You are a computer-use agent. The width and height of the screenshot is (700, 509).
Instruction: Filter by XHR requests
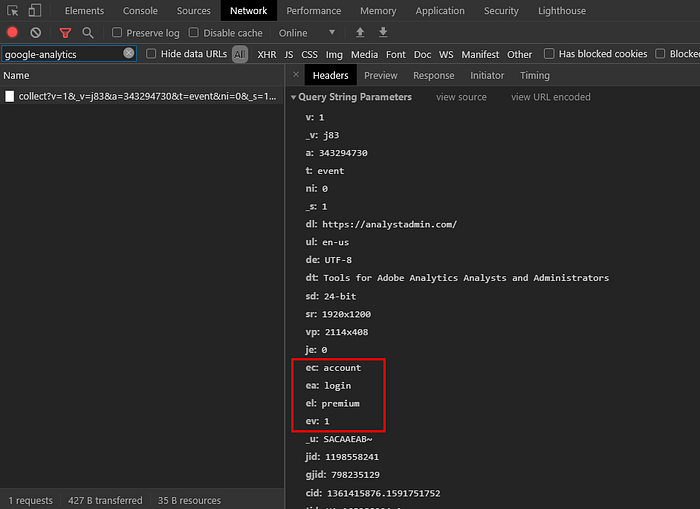coord(267,54)
